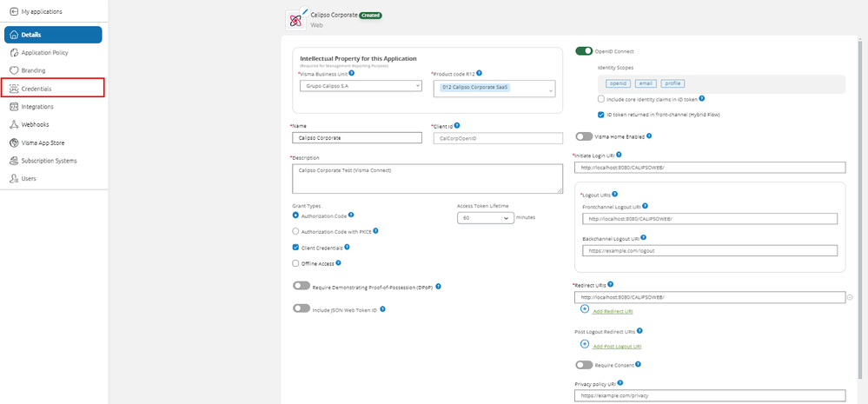
Task: Click the Users sidebar icon
Action: [x=14, y=179]
